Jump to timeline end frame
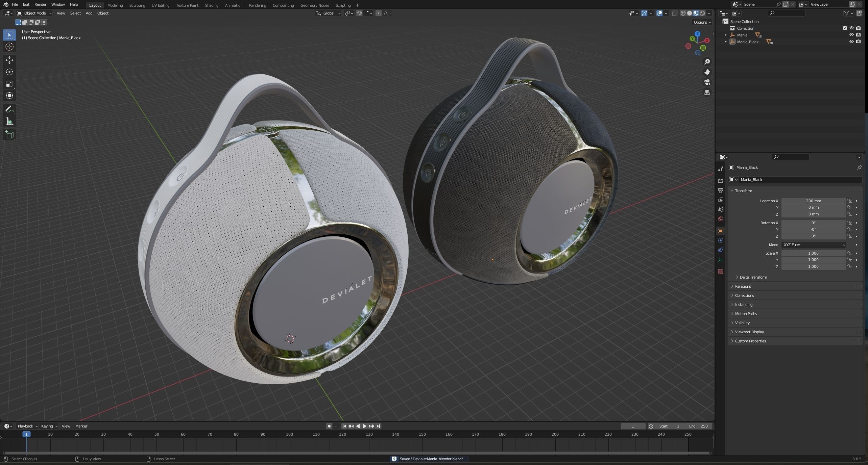The width and height of the screenshot is (868, 465). [378, 426]
